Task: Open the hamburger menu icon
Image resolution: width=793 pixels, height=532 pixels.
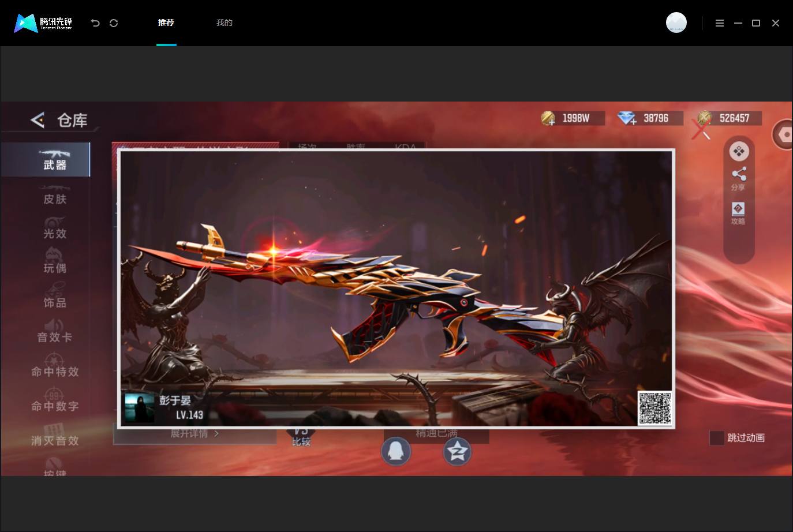Action: [720, 23]
